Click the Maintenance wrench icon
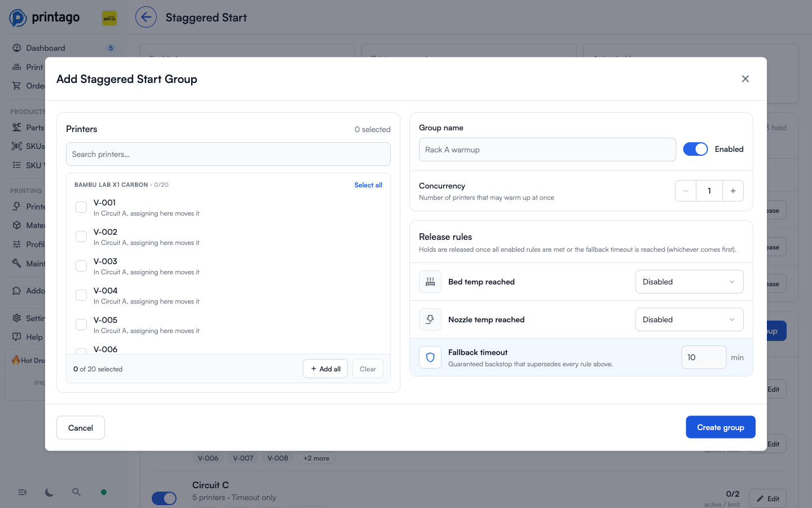Image resolution: width=812 pixels, height=508 pixels. coord(17,264)
